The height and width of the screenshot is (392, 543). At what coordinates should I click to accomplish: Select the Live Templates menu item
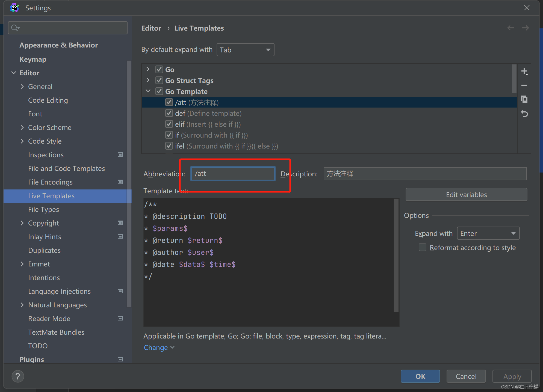pyautogui.click(x=51, y=195)
